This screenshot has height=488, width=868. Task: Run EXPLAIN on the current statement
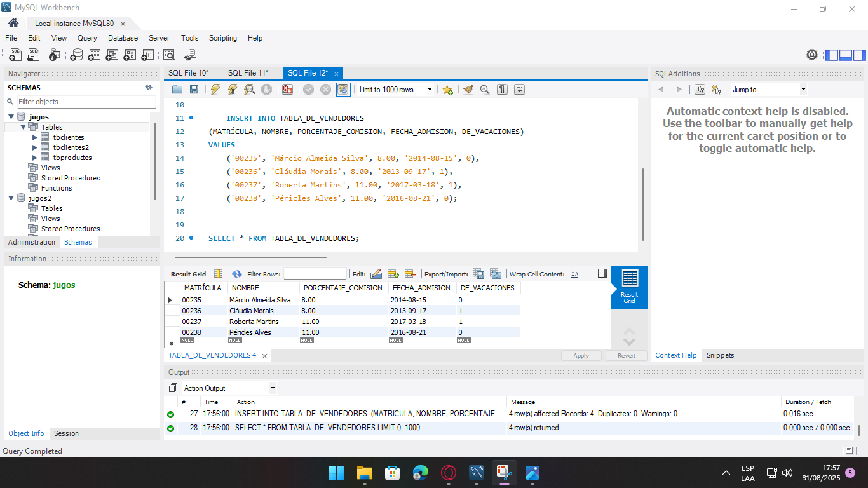[x=250, y=90]
